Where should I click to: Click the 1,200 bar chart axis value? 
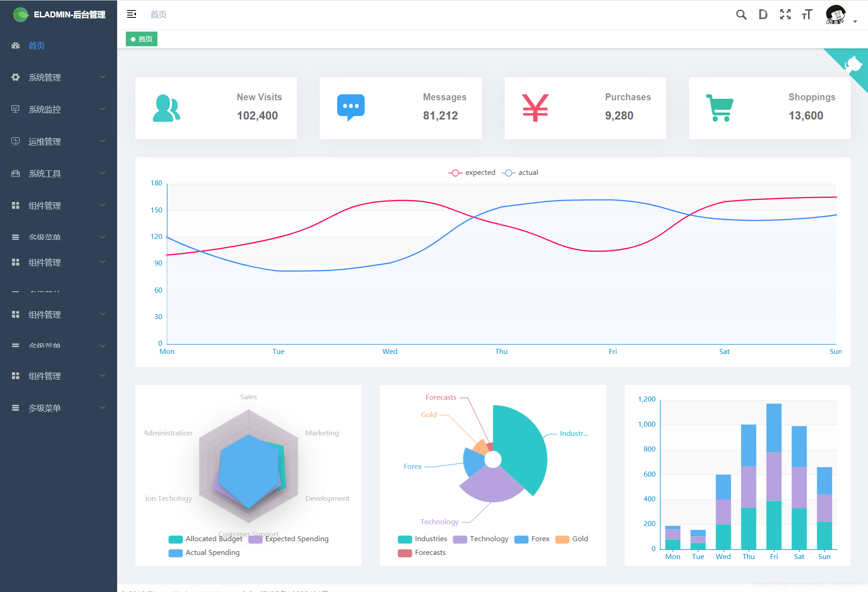[x=647, y=399]
